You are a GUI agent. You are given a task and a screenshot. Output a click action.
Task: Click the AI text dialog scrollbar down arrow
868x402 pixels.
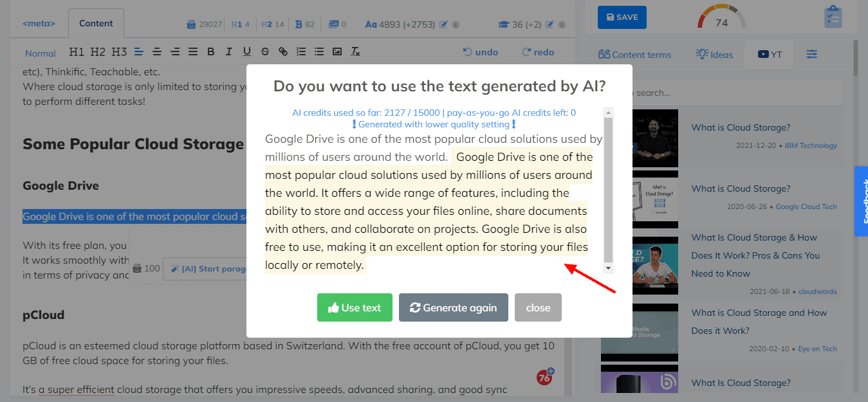(x=609, y=268)
